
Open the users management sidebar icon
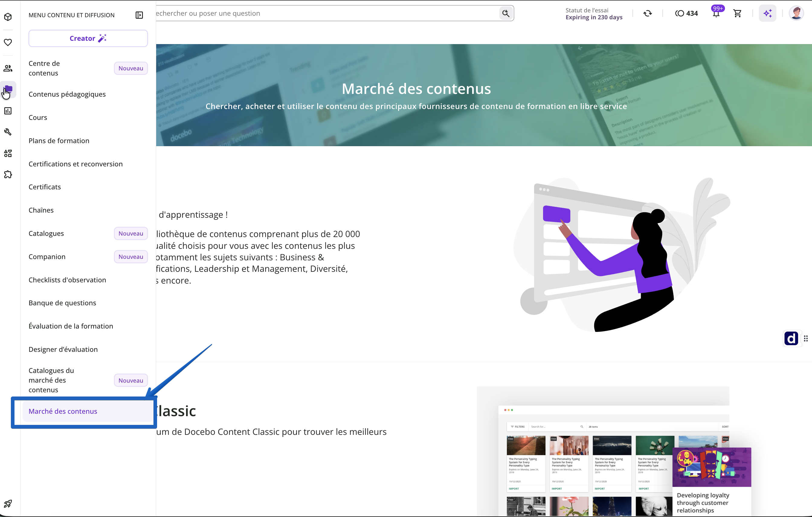click(x=8, y=68)
